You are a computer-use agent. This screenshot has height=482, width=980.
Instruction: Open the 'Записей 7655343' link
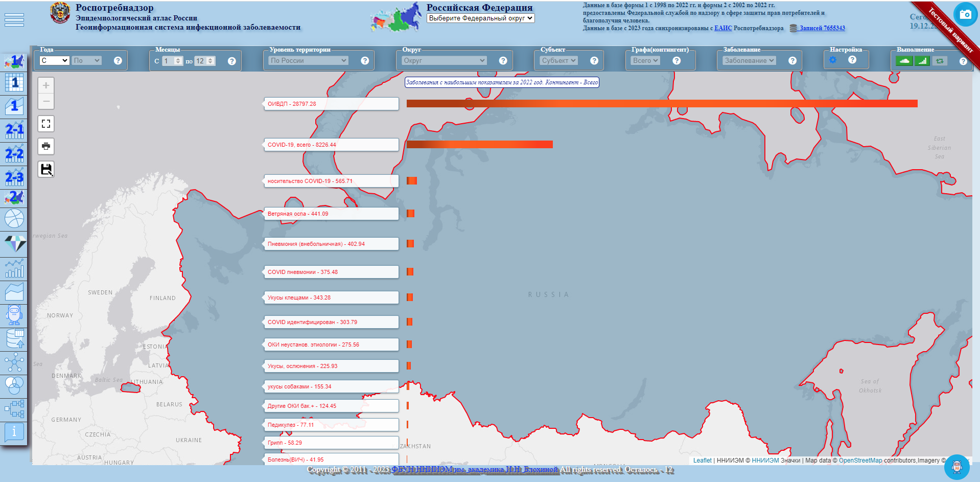(822, 28)
